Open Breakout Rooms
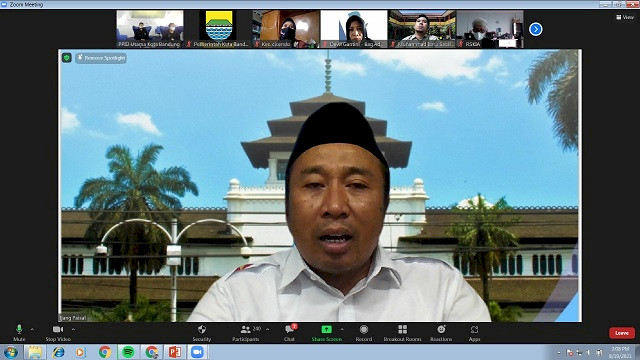This screenshot has height=360, width=640. [402, 333]
